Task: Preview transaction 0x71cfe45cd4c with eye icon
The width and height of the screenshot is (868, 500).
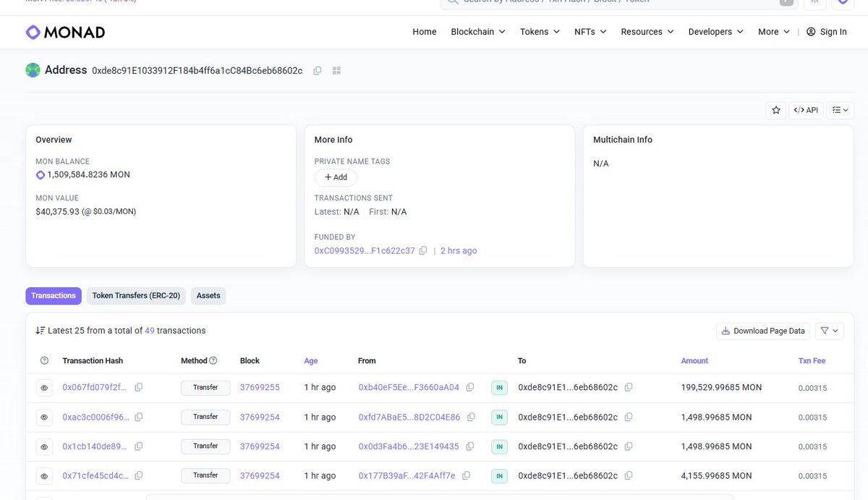Action: pos(44,476)
